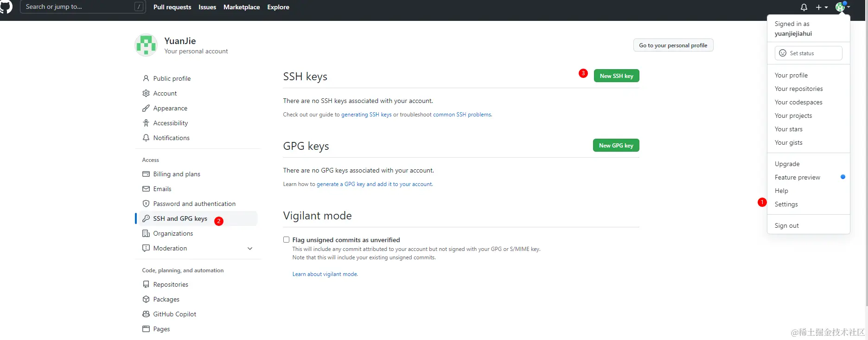The width and height of the screenshot is (868, 340).
Task: Open the plus create-new dropdown
Action: 822,7
